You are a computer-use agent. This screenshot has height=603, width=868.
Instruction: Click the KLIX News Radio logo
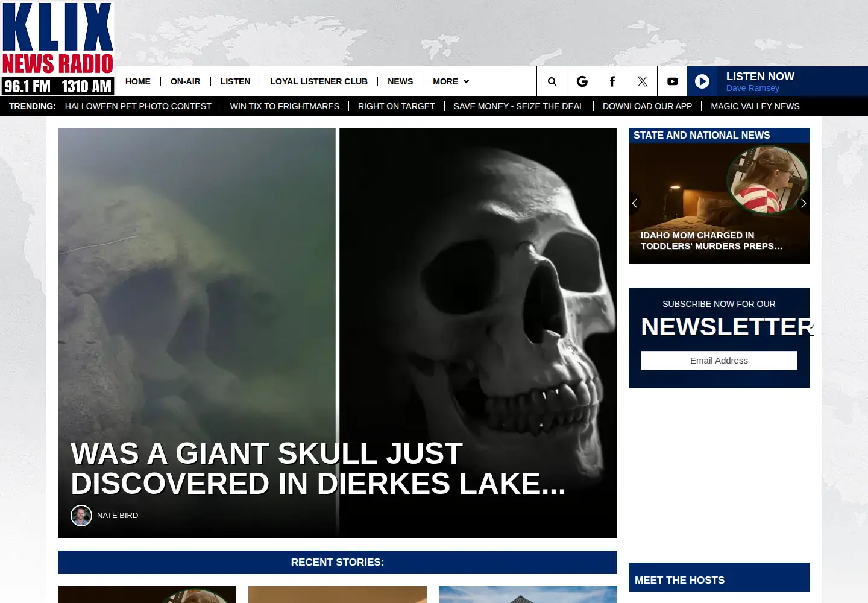click(x=57, y=48)
